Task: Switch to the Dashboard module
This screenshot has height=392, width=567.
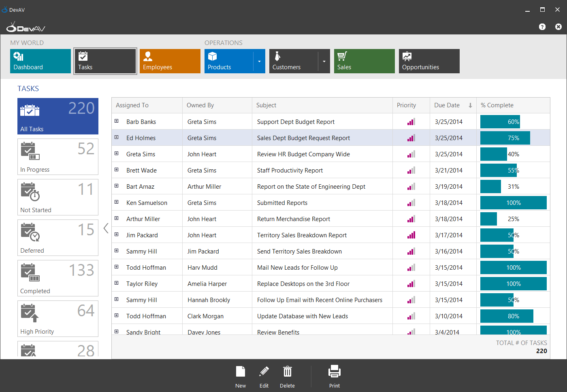Action: (x=40, y=61)
